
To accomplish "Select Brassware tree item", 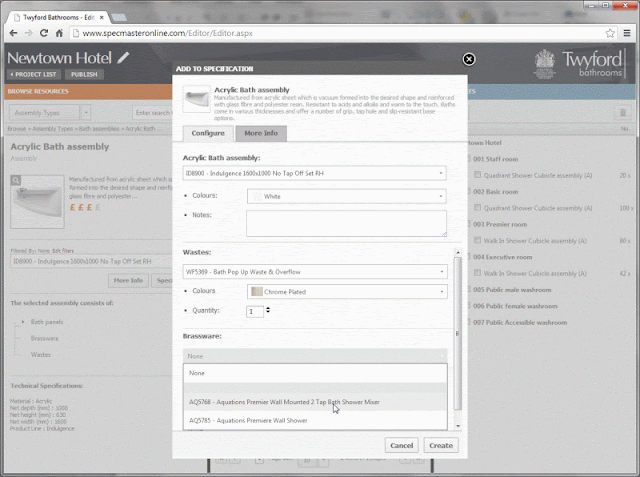I will click(x=44, y=338).
